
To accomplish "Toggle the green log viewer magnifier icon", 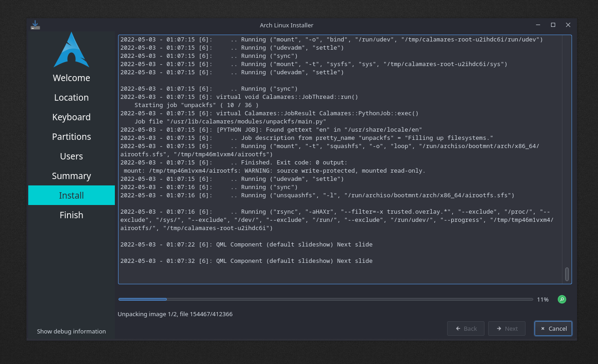I will (x=562, y=299).
